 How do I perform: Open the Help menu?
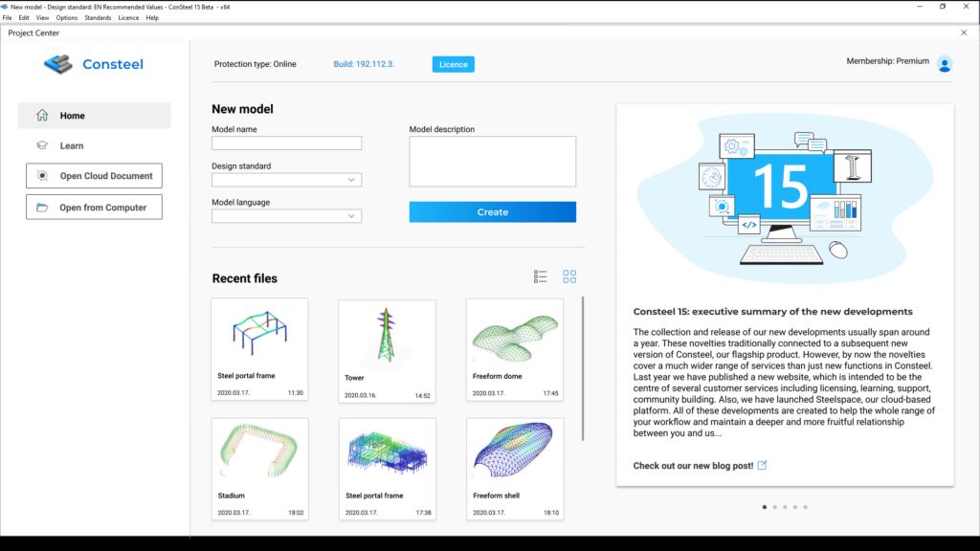tap(152, 18)
